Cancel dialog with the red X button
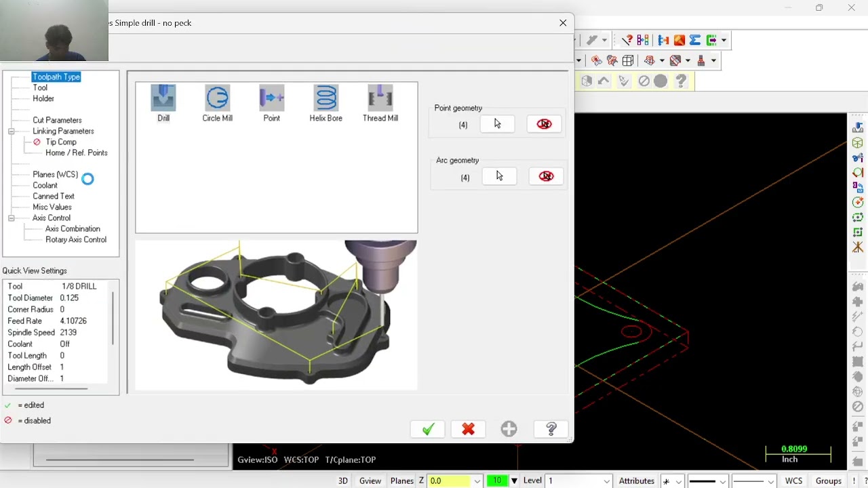The width and height of the screenshot is (868, 488). tap(468, 429)
